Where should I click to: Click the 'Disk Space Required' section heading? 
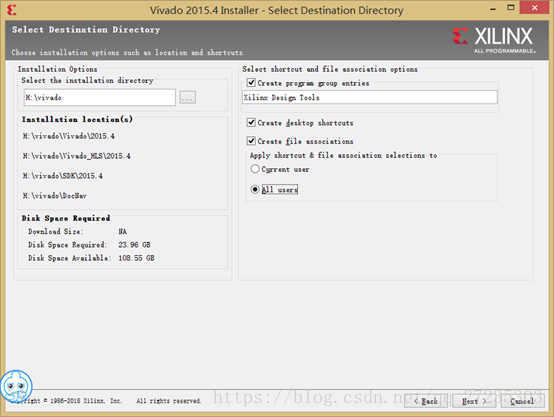coord(66,218)
